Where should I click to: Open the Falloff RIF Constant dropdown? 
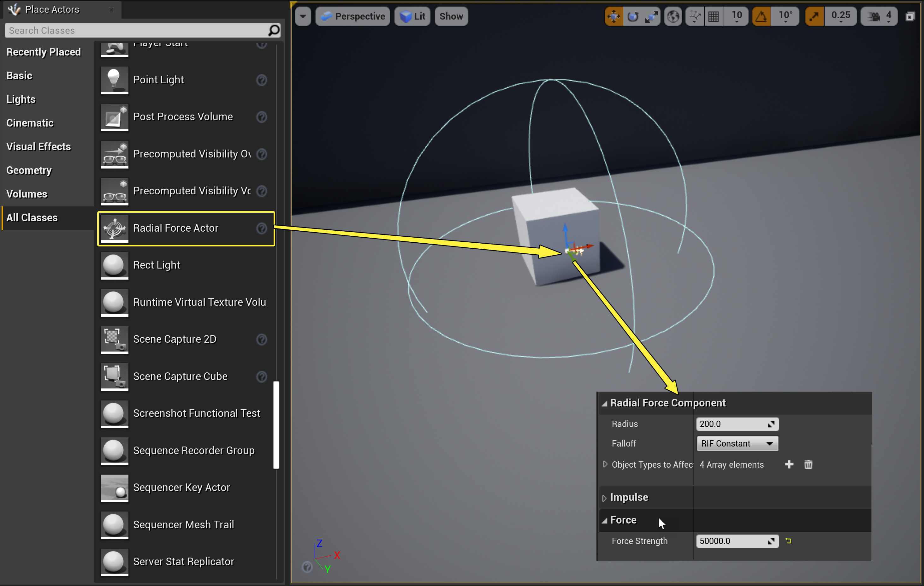737,444
